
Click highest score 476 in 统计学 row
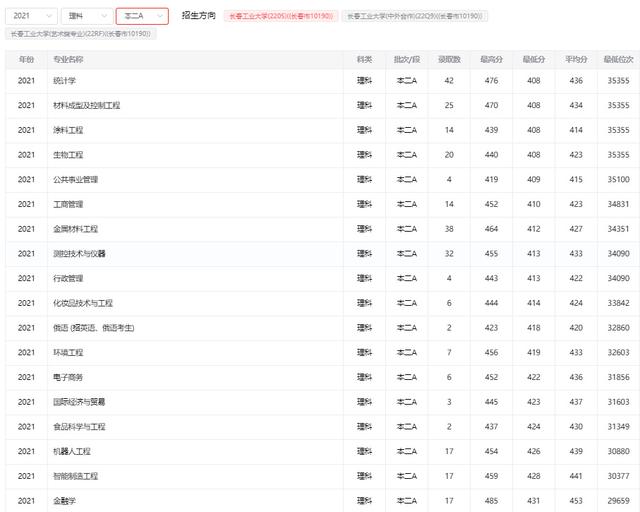click(491, 81)
